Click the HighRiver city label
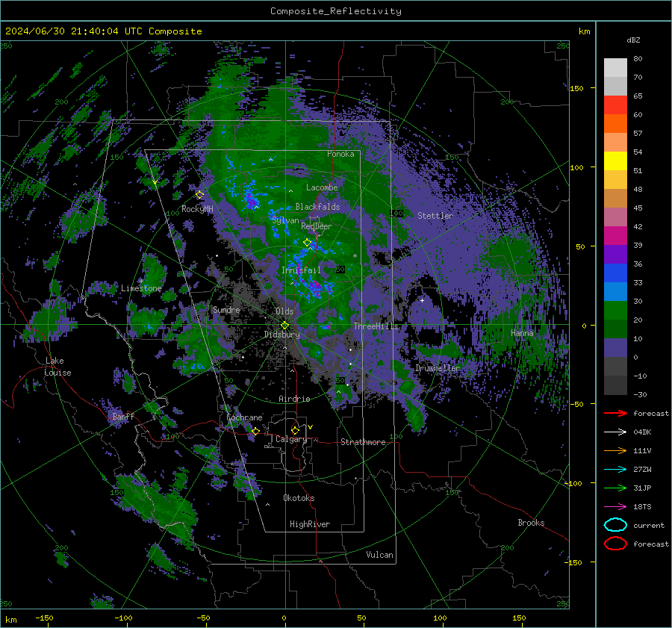The width and height of the screenshot is (672, 628). 310,524
